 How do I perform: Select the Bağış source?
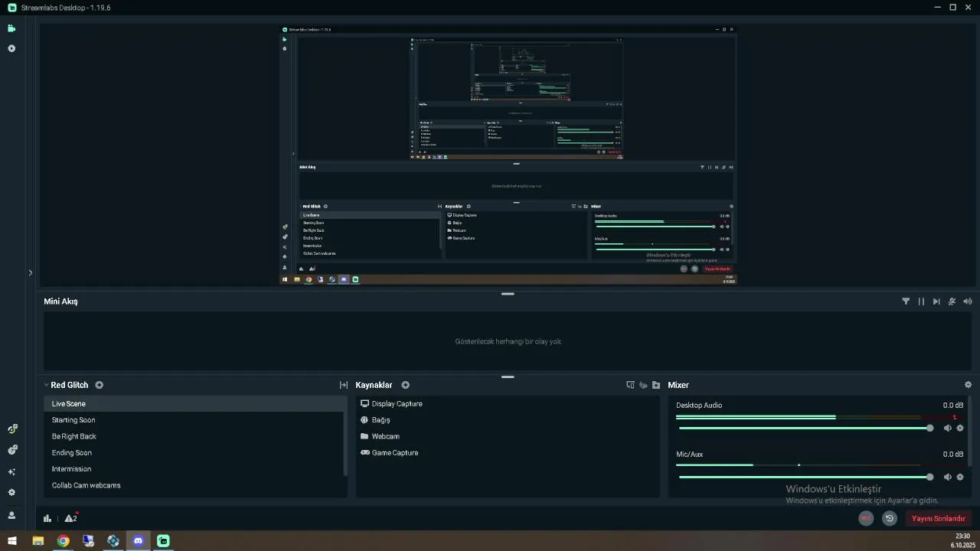point(508,420)
